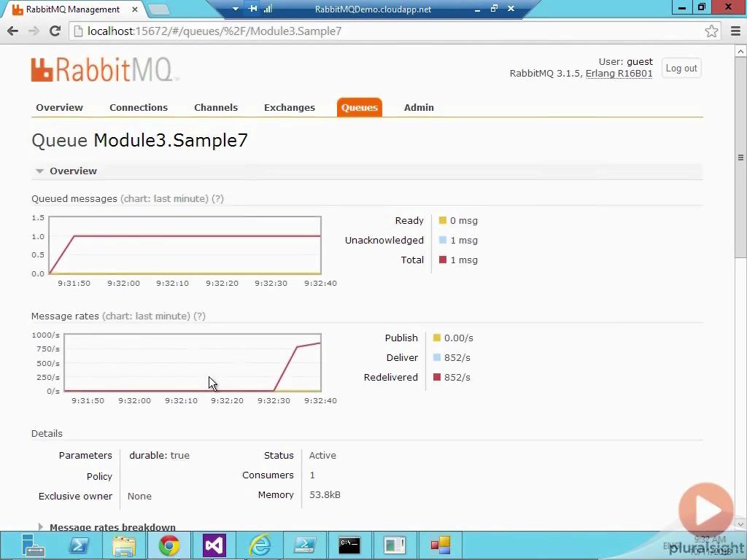Bookmark this page with the star icon
Viewport: 747px width, 560px height.
click(x=711, y=31)
